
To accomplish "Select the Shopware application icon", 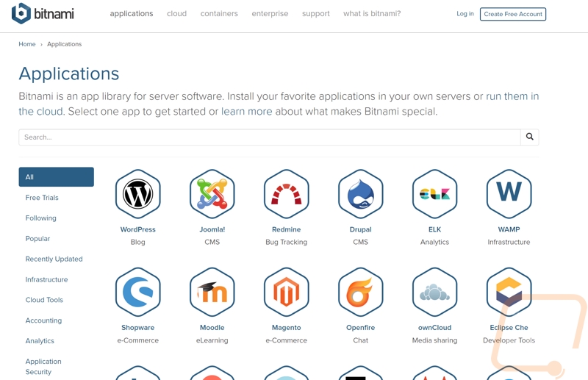I will [137, 293].
